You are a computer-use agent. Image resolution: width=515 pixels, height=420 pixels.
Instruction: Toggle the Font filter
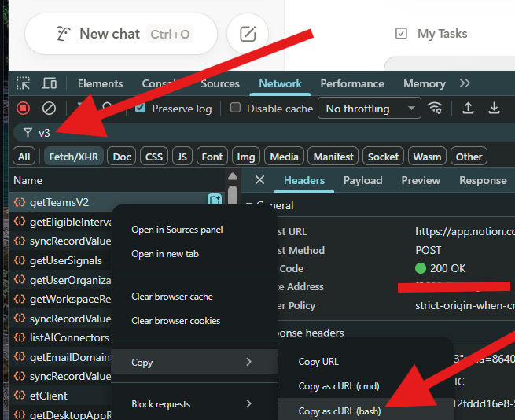[x=212, y=157]
